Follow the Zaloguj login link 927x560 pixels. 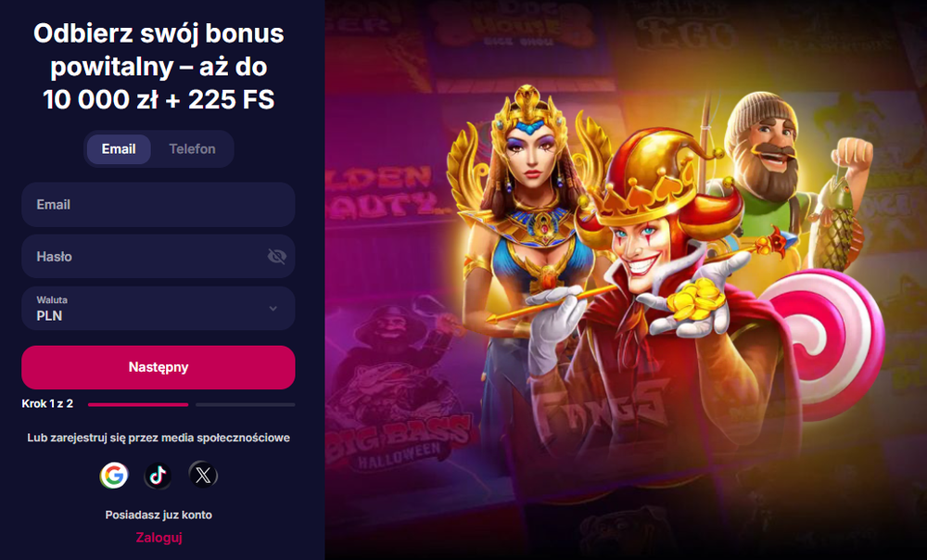pos(159,538)
